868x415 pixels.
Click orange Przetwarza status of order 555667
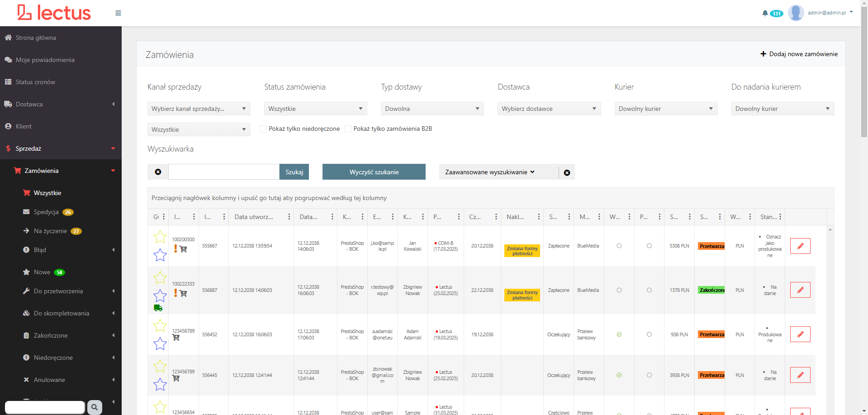(x=711, y=246)
